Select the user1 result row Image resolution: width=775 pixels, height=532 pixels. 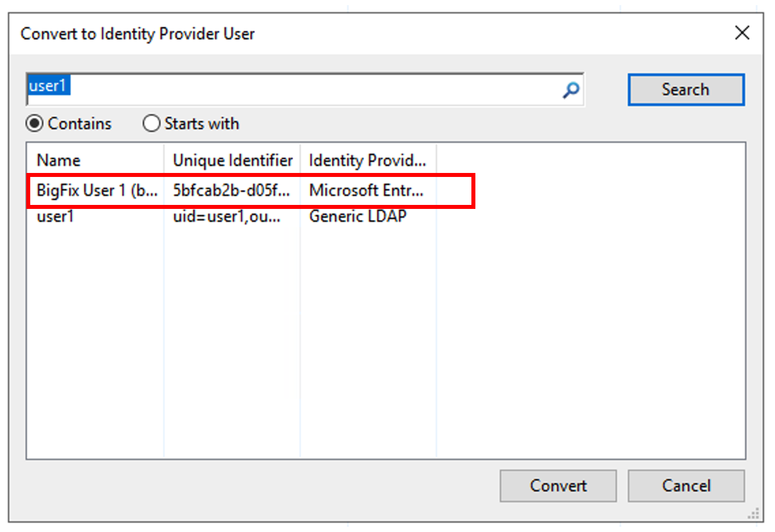click(55, 217)
